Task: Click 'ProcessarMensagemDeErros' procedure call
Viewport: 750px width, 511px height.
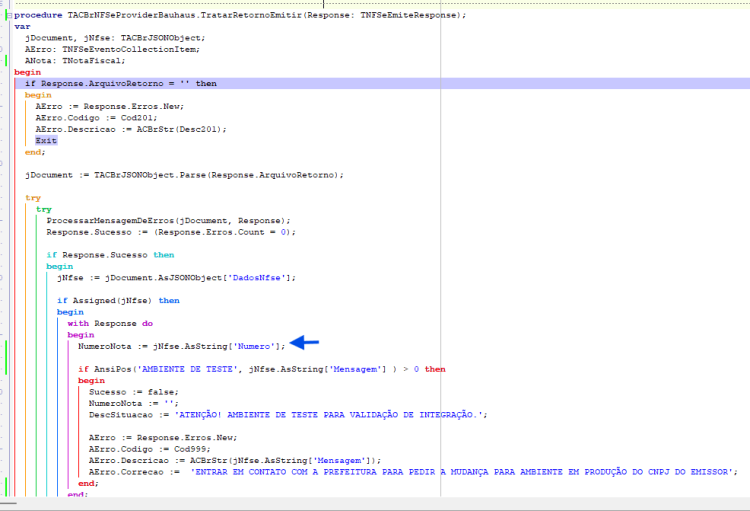Action: [110, 221]
